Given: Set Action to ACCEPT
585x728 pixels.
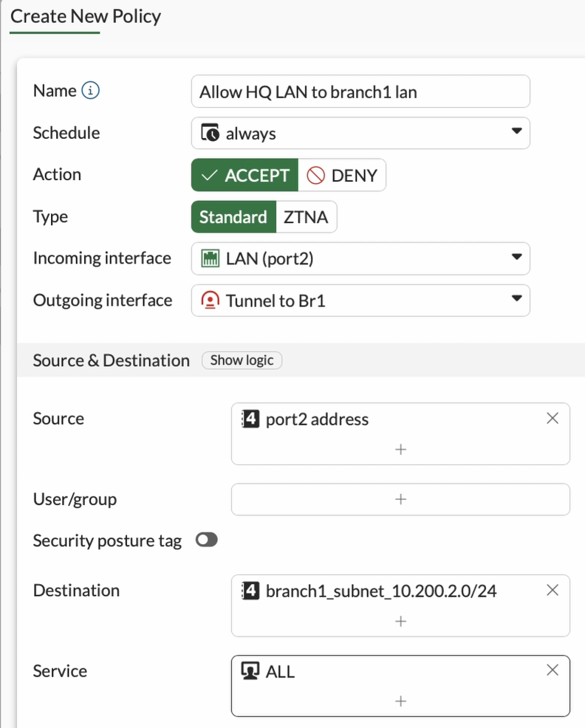Looking at the screenshot, I should click(x=244, y=176).
